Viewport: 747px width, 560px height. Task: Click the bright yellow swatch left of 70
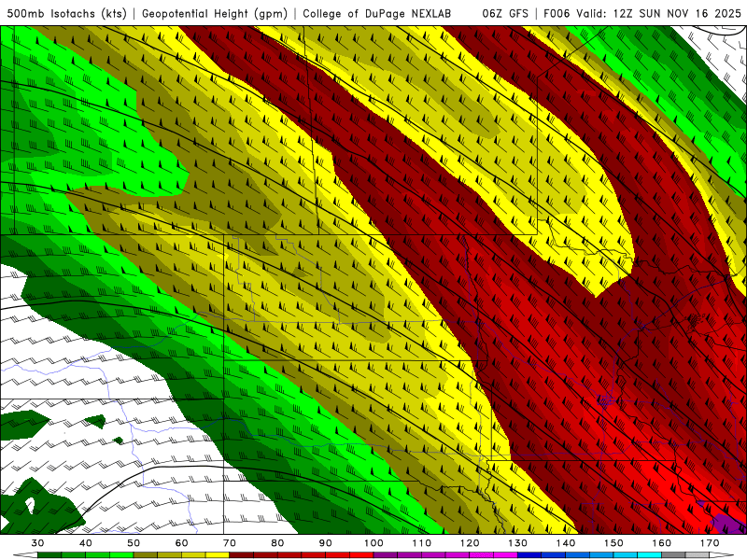pyautogui.click(x=218, y=555)
